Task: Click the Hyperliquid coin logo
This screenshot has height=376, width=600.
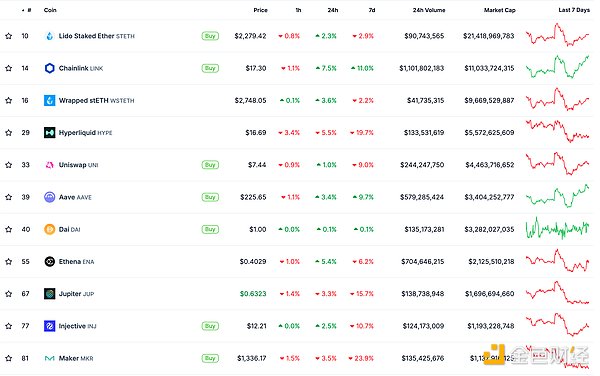Action: point(49,133)
